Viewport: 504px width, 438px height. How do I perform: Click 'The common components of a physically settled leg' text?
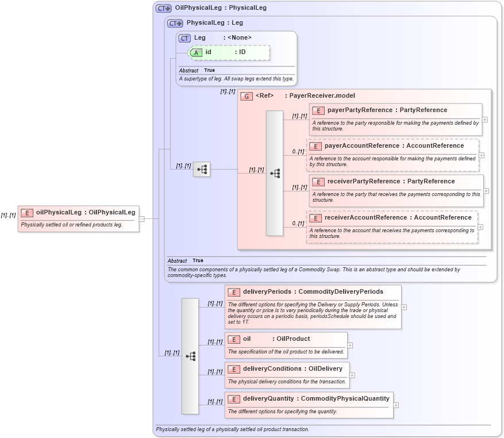tap(314, 272)
